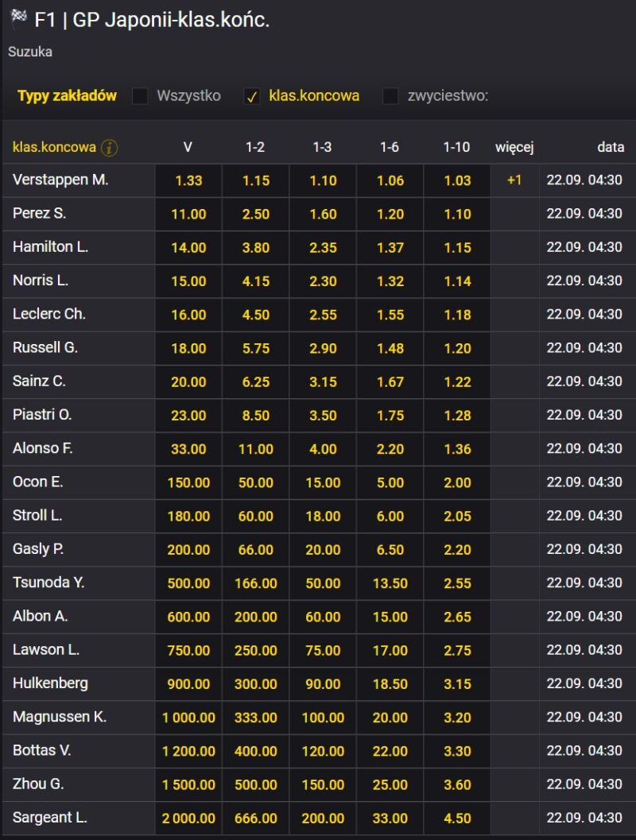Pick Ocon win odds 150.00
Viewport: 636px width, 840px height.
[x=188, y=482]
